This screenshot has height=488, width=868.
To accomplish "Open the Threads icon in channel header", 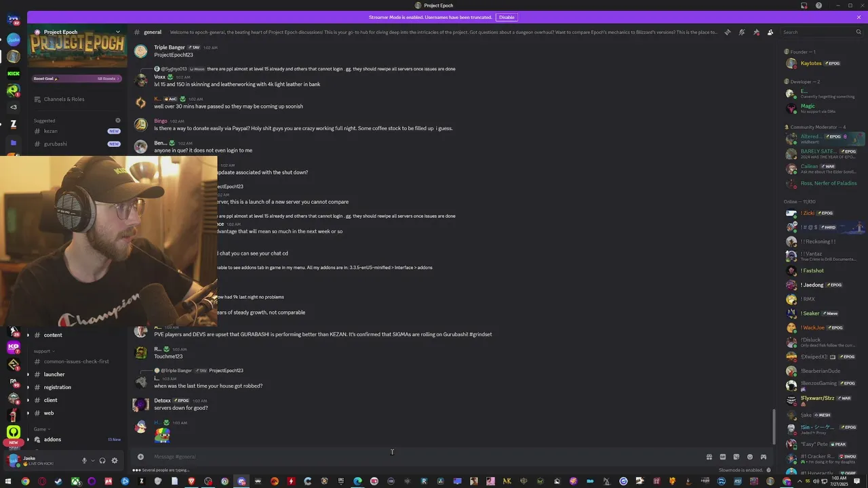I will click(728, 32).
